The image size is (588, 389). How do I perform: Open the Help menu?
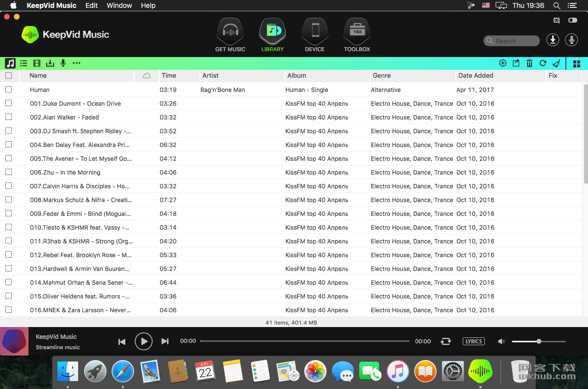click(148, 5)
